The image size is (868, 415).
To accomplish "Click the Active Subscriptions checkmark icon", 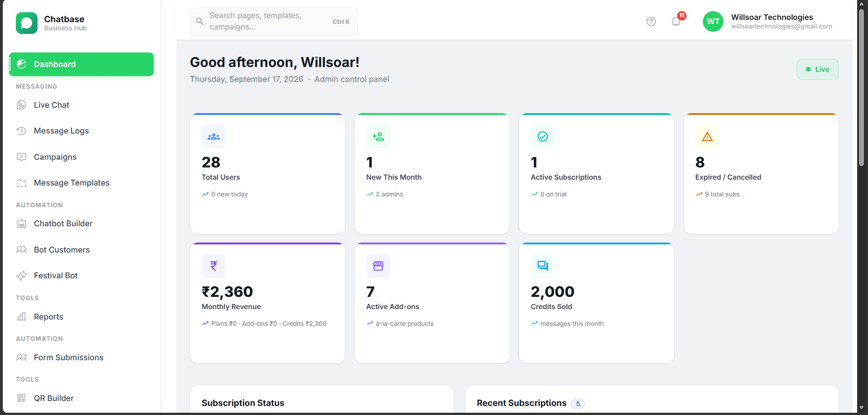I will pos(542,137).
